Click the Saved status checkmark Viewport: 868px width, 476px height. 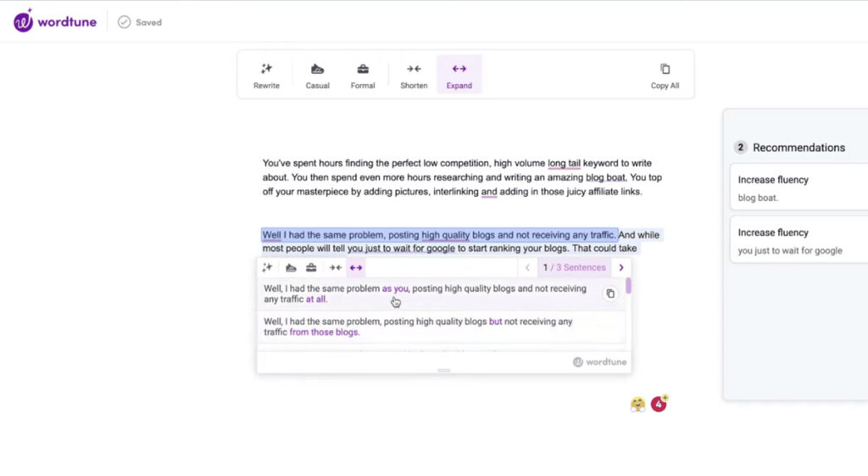124,22
